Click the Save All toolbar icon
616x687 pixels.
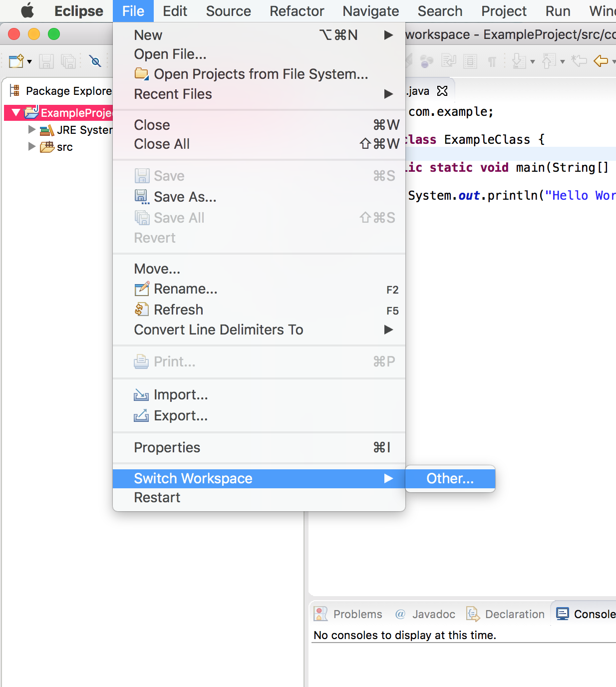coord(68,61)
